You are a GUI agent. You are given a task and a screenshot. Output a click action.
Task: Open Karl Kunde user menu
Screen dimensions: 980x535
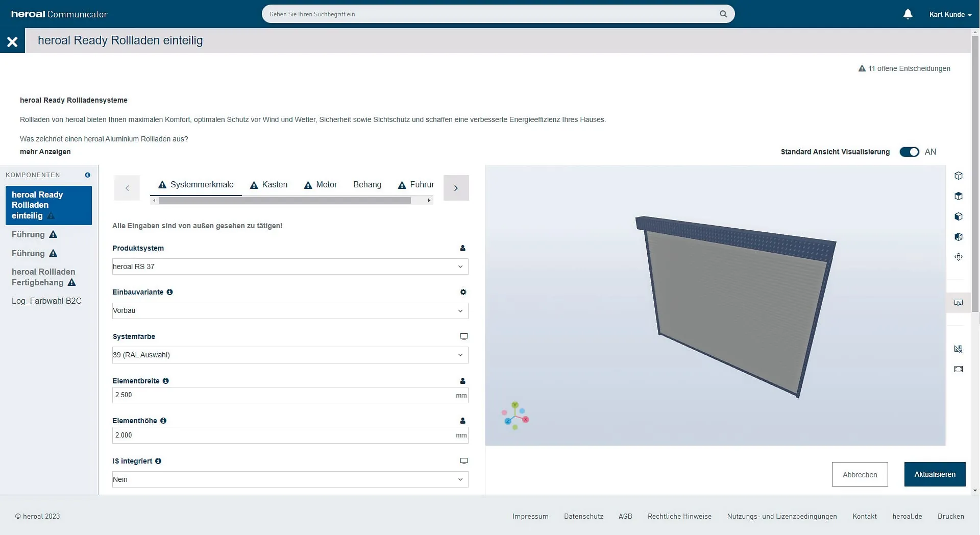(950, 14)
